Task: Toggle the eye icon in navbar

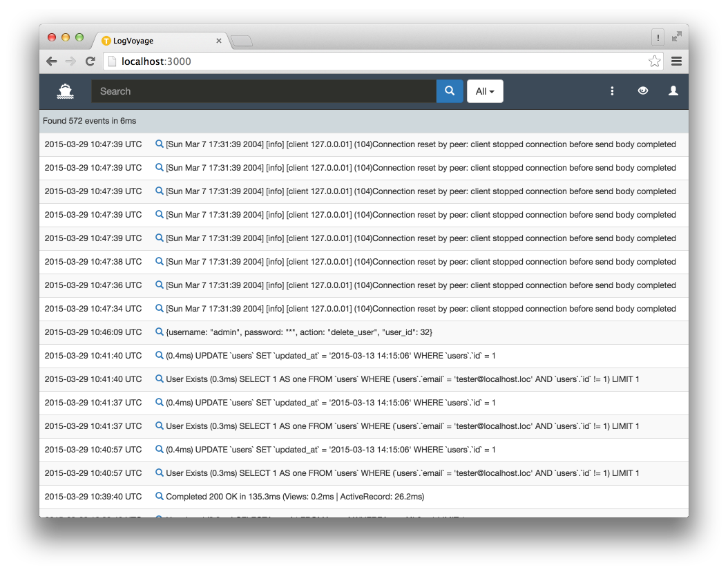Action: tap(643, 91)
